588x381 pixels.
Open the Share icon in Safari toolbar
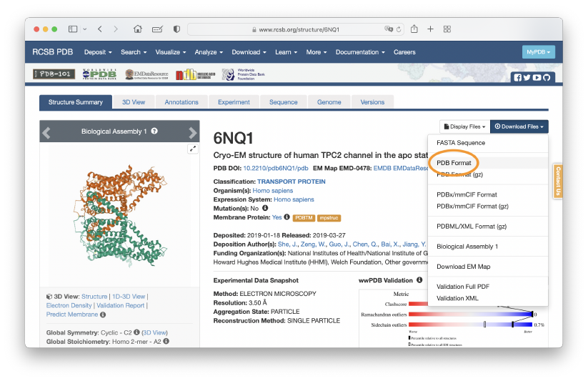[x=414, y=29]
